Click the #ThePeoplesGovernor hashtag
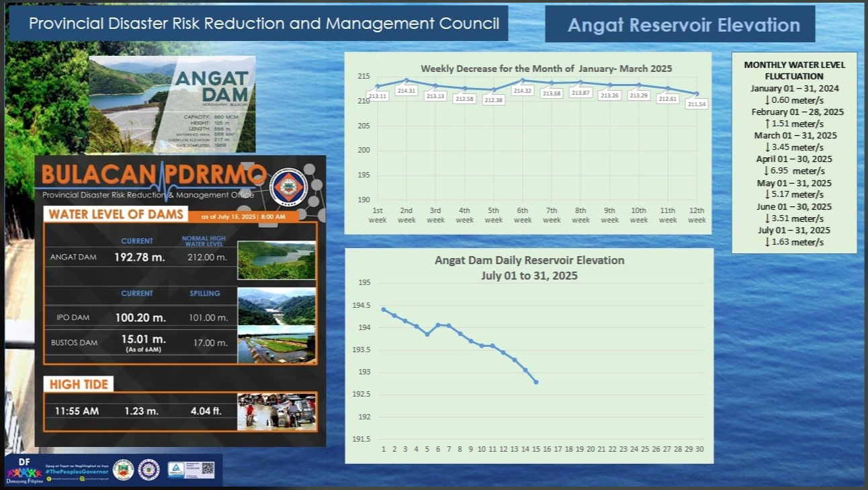 click(77, 471)
